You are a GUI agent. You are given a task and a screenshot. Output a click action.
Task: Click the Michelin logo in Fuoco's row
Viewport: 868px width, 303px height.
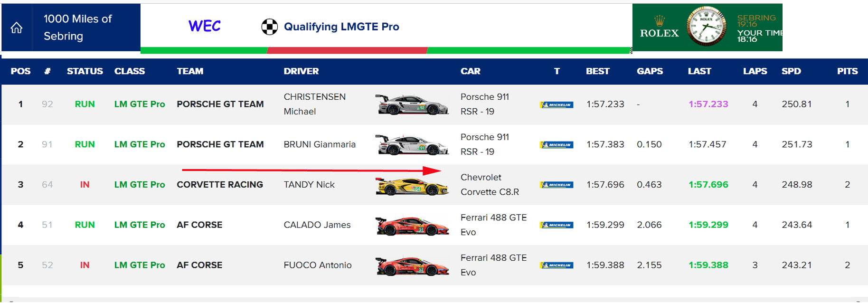pos(557,265)
